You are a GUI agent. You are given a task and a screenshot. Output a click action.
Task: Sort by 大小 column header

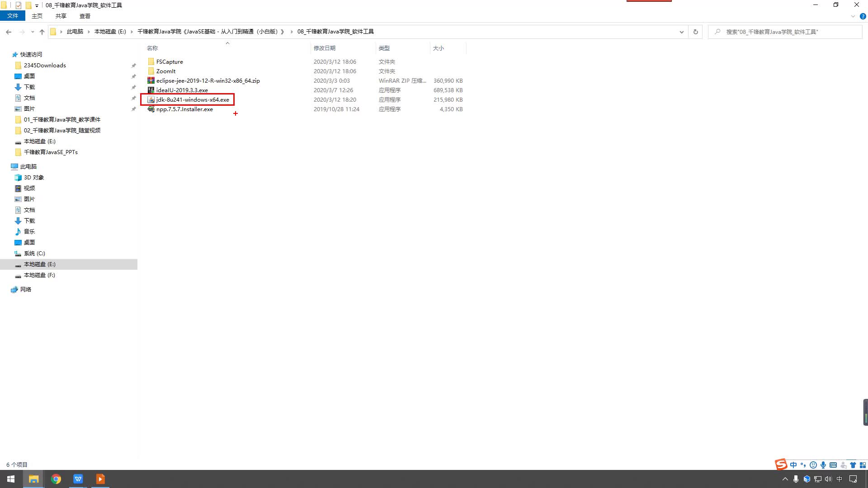click(x=439, y=48)
